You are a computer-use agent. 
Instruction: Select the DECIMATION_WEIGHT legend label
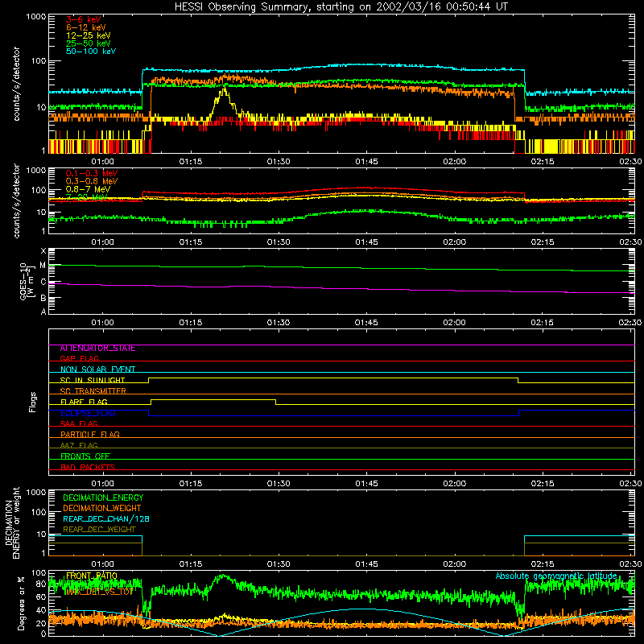click(102, 509)
